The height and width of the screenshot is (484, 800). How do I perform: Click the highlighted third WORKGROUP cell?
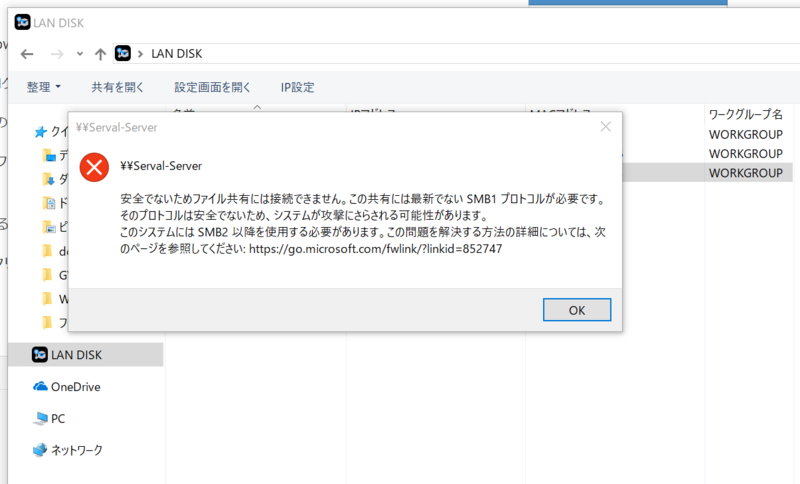[745, 173]
